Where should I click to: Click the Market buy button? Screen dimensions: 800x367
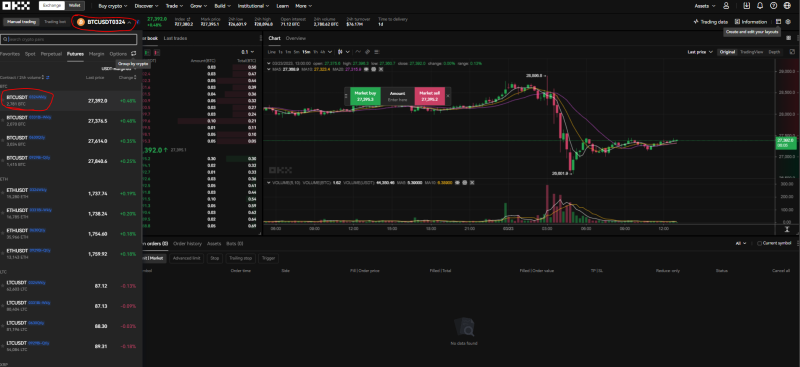[x=365, y=96]
